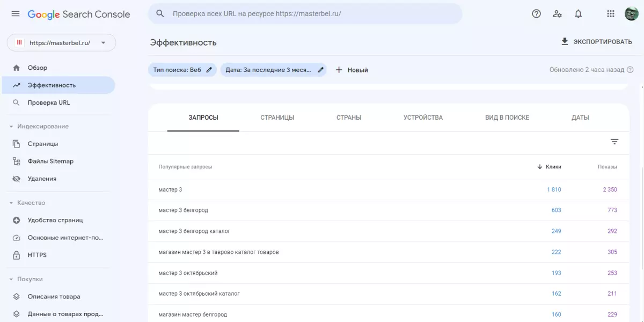Click the Проверка URL search icon
The image size is (644, 322).
click(16, 103)
